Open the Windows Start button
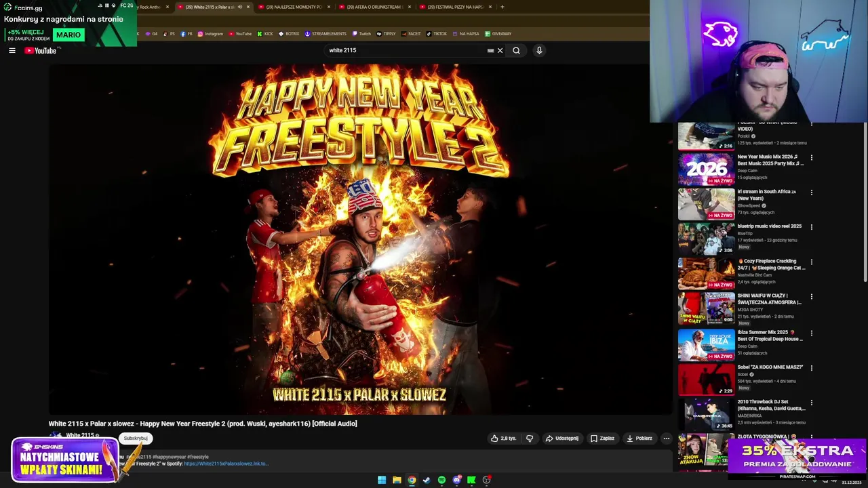This screenshot has width=868, height=488. click(x=382, y=480)
